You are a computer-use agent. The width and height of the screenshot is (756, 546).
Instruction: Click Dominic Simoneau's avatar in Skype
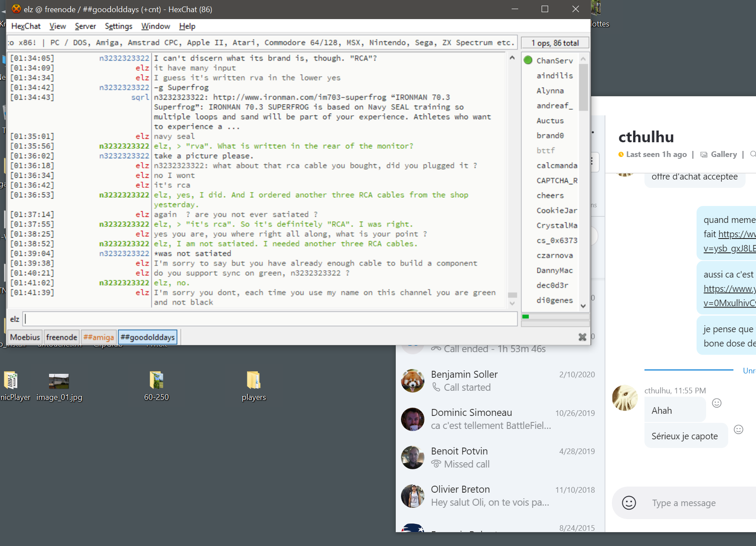click(x=412, y=419)
